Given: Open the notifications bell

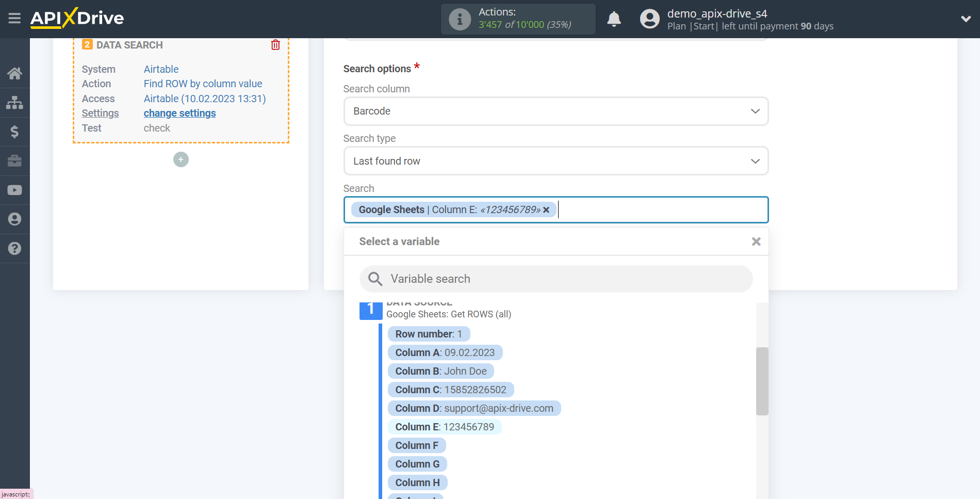Looking at the screenshot, I should (x=614, y=19).
